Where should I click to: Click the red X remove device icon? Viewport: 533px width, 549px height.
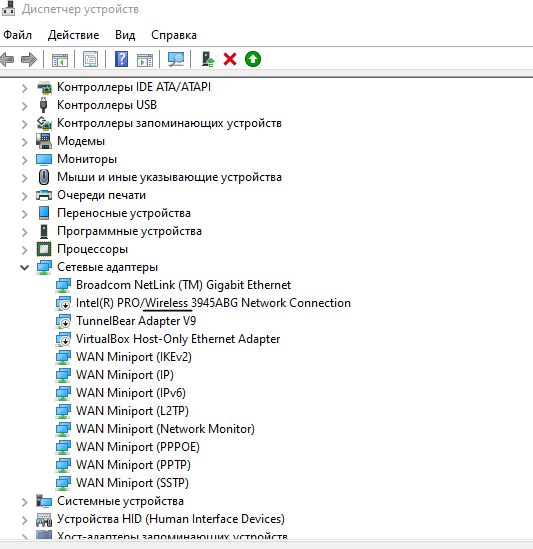point(230,59)
